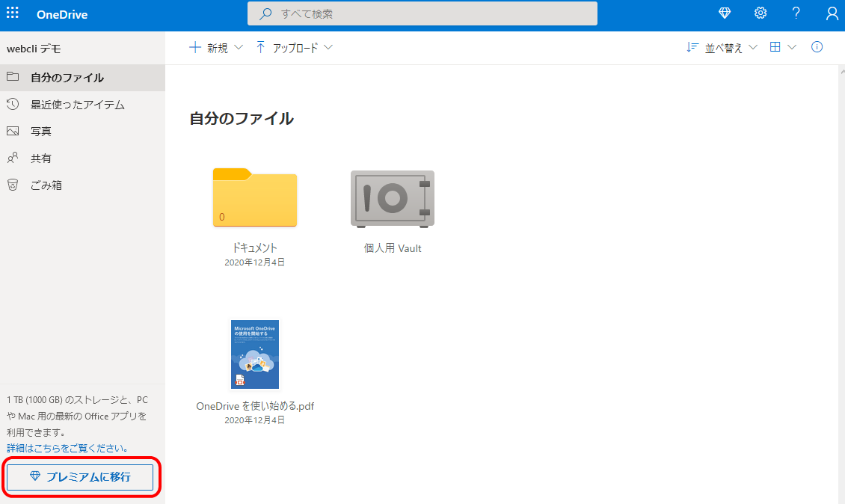Select 最近使ったアイテム in the sidebar

82,105
